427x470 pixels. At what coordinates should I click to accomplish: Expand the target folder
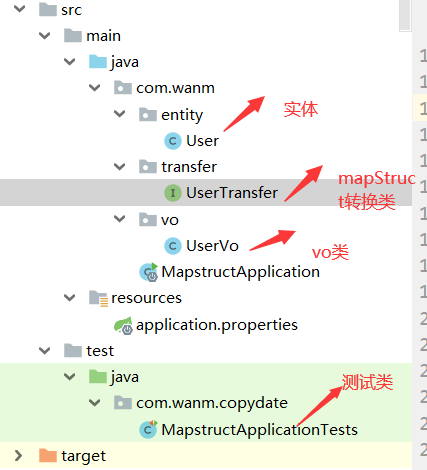click(x=18, y=456)
